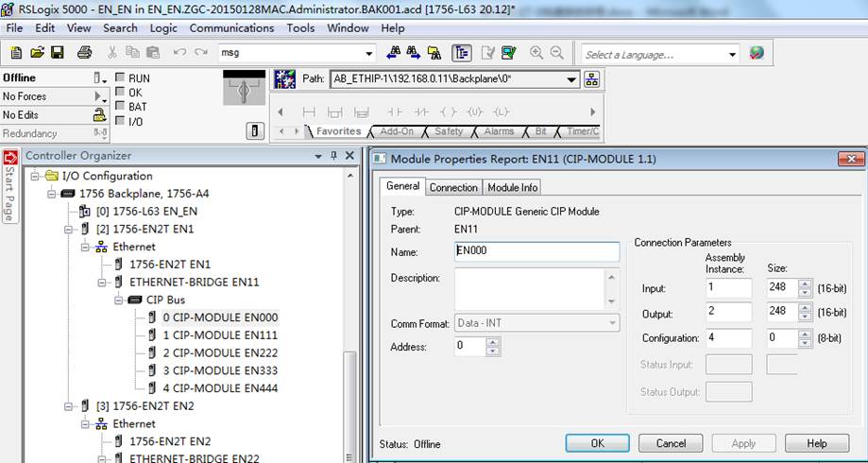Click the OK button in dialog
Viewport: 868px width, 463px height.
[x=597, y=443]
